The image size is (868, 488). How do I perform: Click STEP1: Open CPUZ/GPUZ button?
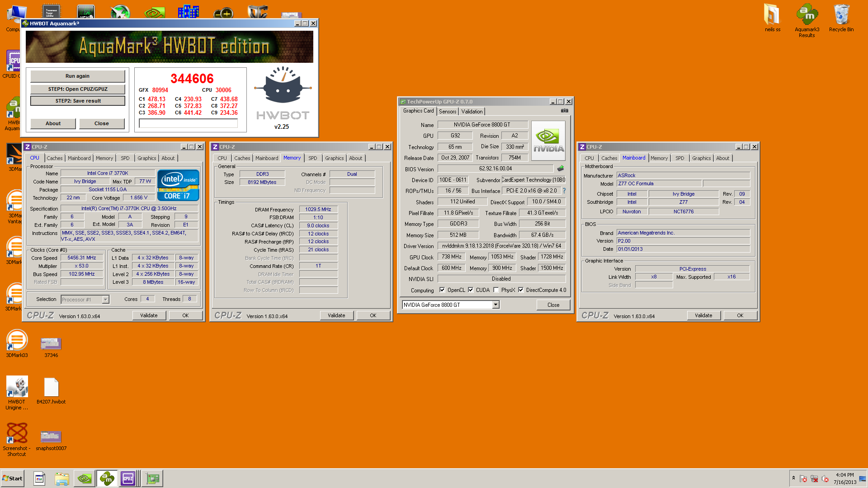pos(78,89)
